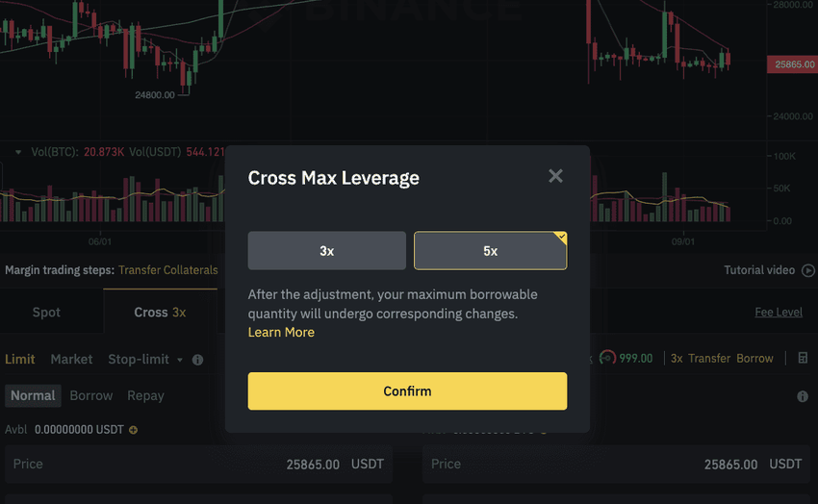Switch to the Cross 3x tab
The height and width of the screenshot is (504, 818).
coord(160,313)
